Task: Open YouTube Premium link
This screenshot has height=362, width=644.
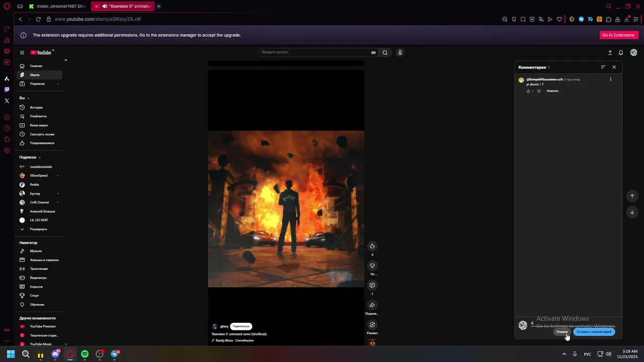Action: click(x=39, y=326)
